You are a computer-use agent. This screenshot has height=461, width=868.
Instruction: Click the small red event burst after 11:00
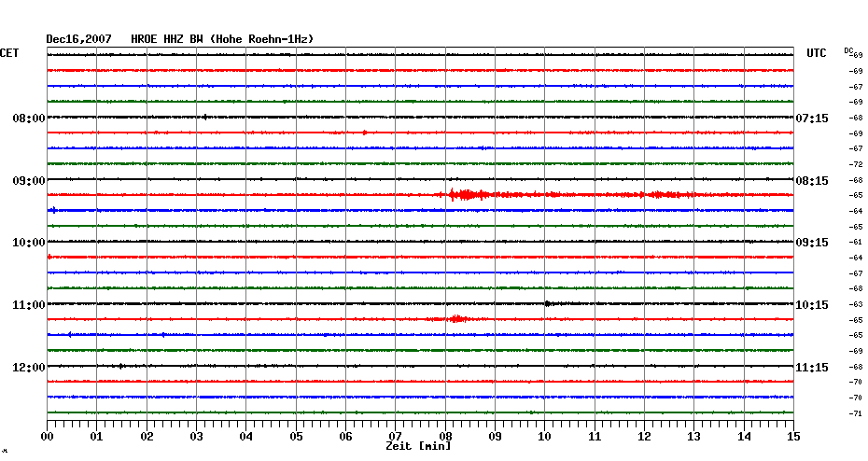click(x=457, y=319)
